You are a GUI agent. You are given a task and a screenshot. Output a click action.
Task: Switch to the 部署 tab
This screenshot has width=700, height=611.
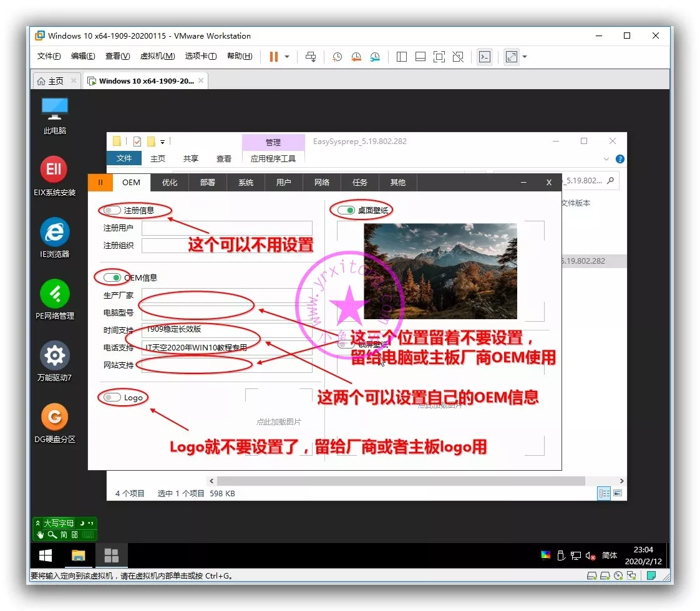click(208, 182)
